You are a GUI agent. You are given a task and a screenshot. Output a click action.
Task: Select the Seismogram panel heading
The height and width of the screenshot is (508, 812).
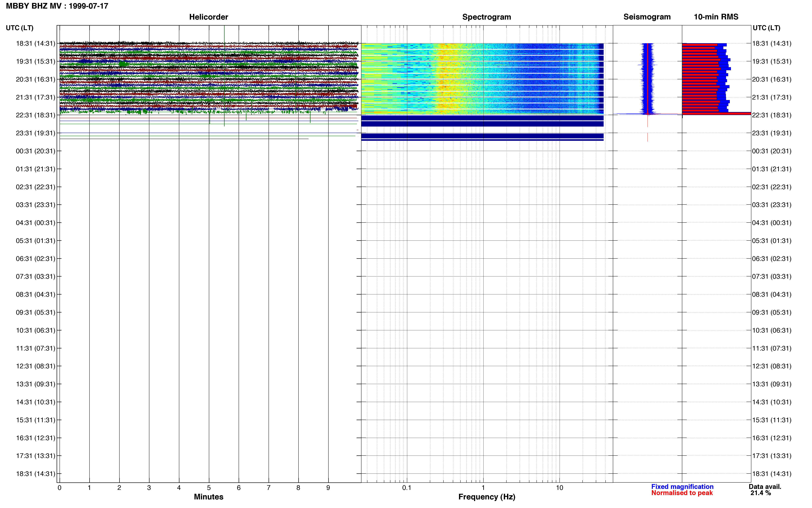point(647,17)
